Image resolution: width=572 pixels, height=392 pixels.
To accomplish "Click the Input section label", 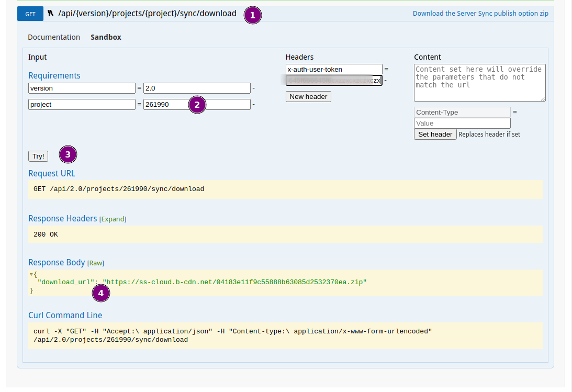I will (x=38, y=57).
